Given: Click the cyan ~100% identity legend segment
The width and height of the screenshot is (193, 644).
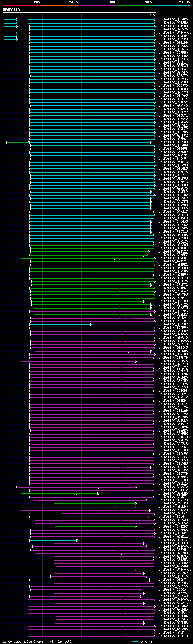Looking at the screenshot, I should pos(171,5).
